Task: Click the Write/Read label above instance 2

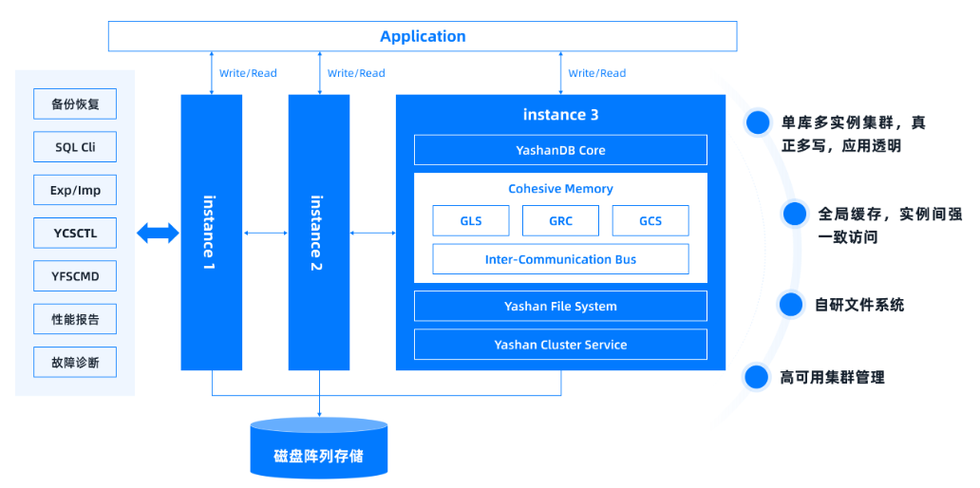Action: (356, 73)
